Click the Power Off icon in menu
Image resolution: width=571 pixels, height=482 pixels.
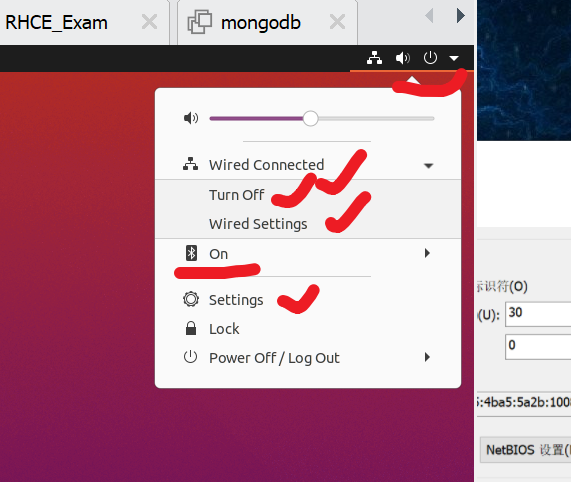tap(190, 357)
